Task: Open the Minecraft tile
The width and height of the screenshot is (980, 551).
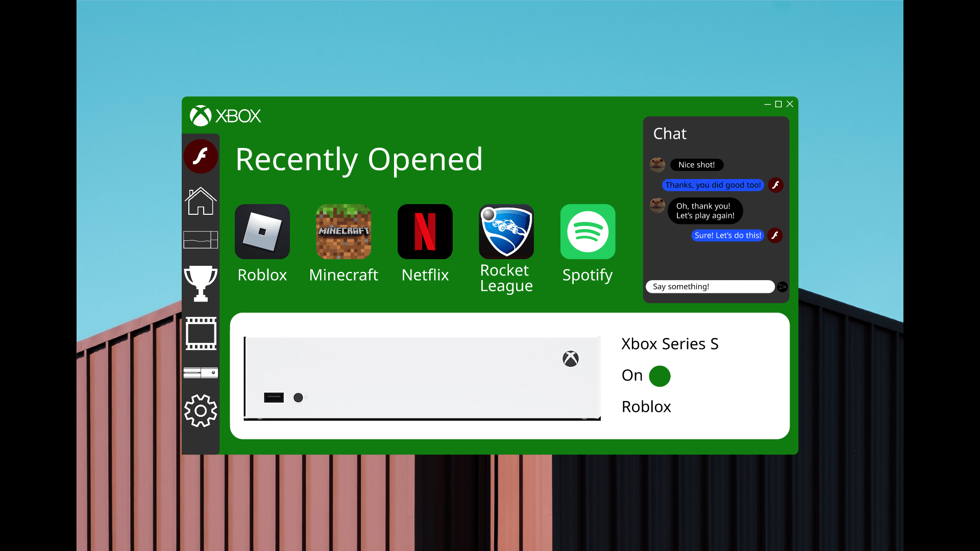Action: (x=343, y=231)
